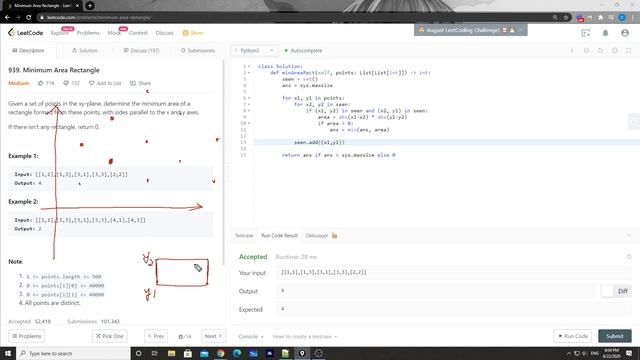Toggle the Diff switch

click(x=616, y=291)
